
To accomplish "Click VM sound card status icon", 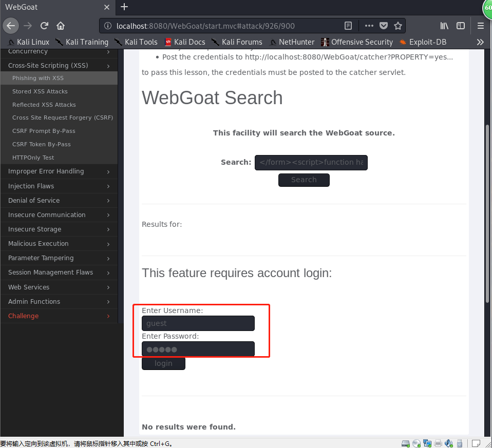I will (449, 443).
